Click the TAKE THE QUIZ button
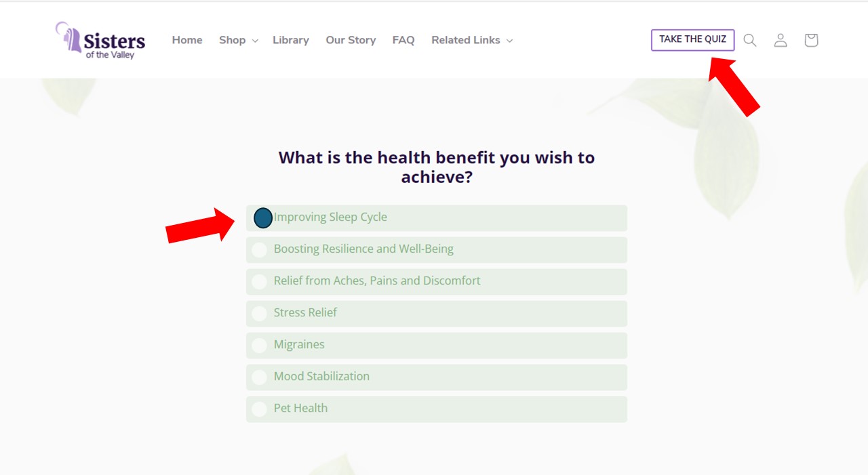The width and height of the screenshot is (868, 475). (x=692, y=40)
